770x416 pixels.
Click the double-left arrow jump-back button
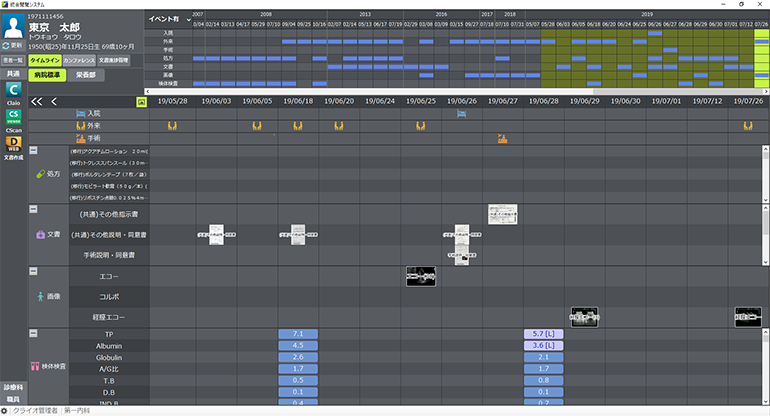pyautogui.click(x=37, y=101)
